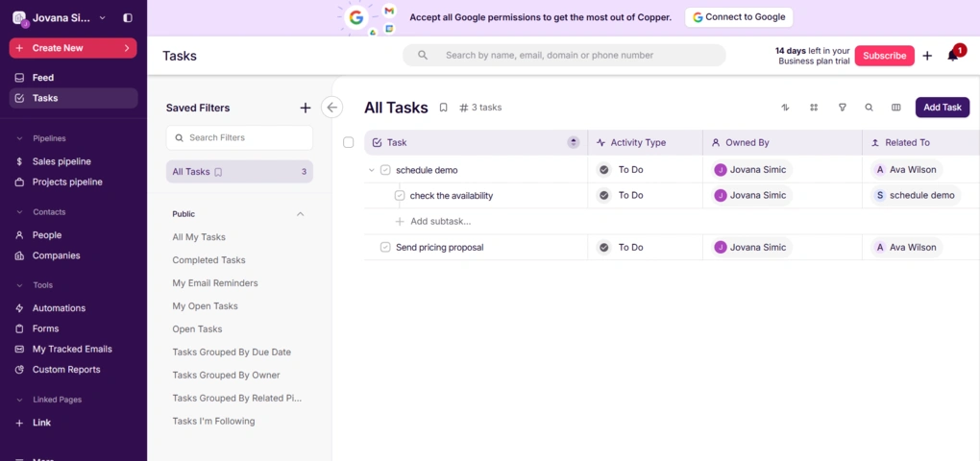Select All My Tasks filter
Image resolution: width=980 pixels, height=461 pixels.
pyautogui.click(x=199, y=237)
